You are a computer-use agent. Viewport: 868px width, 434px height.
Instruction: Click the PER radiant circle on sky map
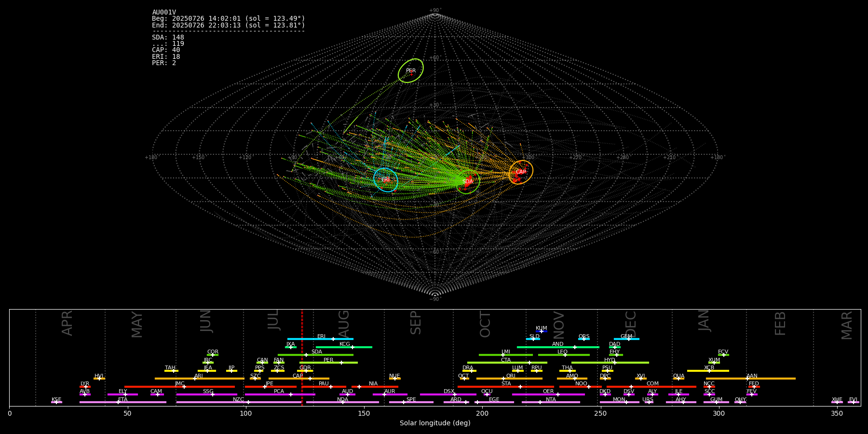pyautogui.click(x=411, y=71)
